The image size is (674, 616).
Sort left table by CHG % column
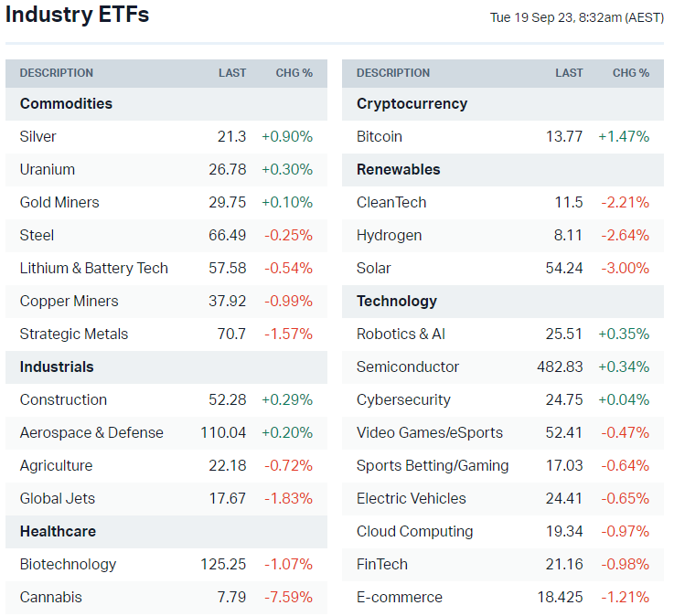pyautogui.click(x=294, y=73)
